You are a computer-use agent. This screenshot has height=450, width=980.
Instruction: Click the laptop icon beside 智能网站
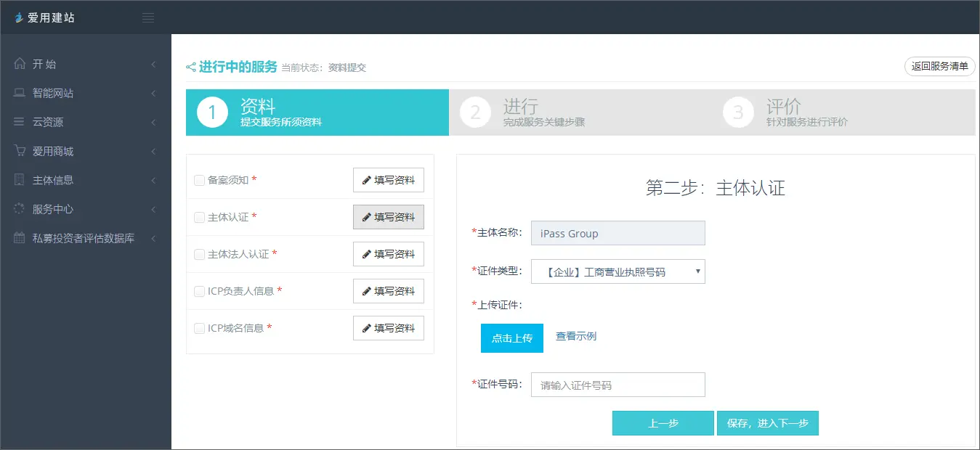tap(20, 93)
